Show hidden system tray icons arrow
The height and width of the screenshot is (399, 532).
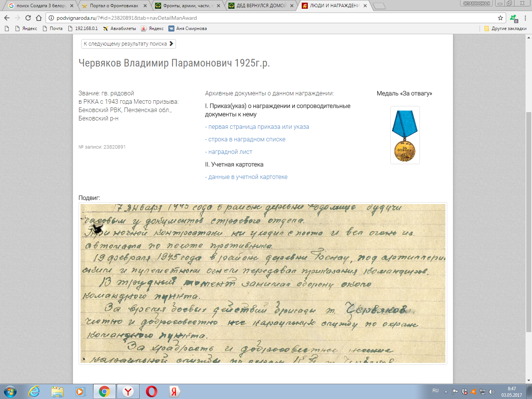click(x=446, y=392)
